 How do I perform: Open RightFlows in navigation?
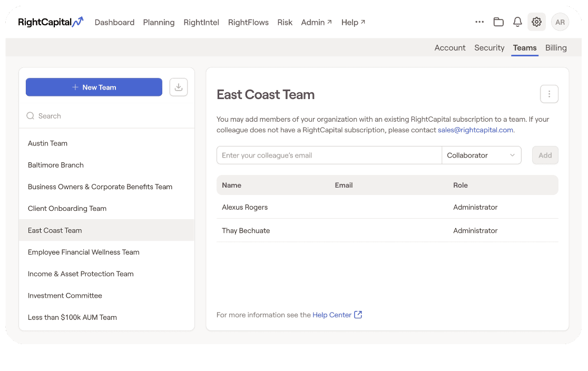click(248, 23)
